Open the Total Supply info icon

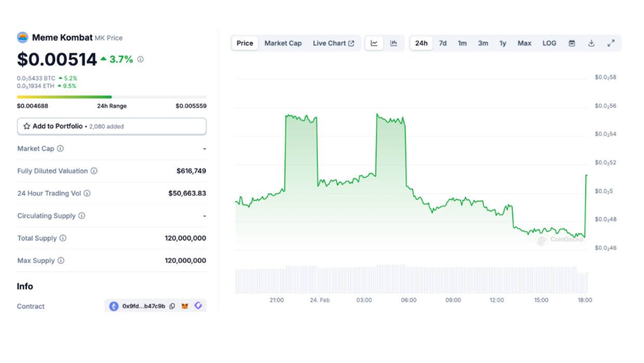pos(63,238)
